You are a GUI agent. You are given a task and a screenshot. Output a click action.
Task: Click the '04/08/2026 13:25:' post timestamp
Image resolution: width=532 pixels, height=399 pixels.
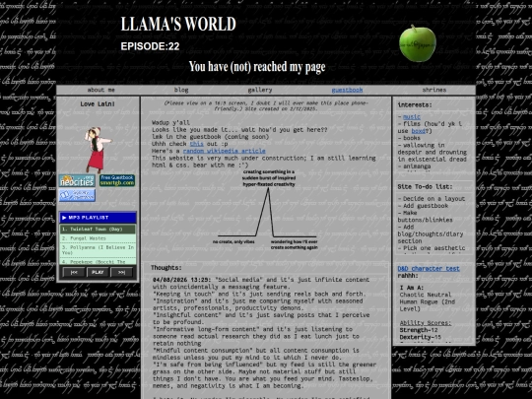click(182, 280)
